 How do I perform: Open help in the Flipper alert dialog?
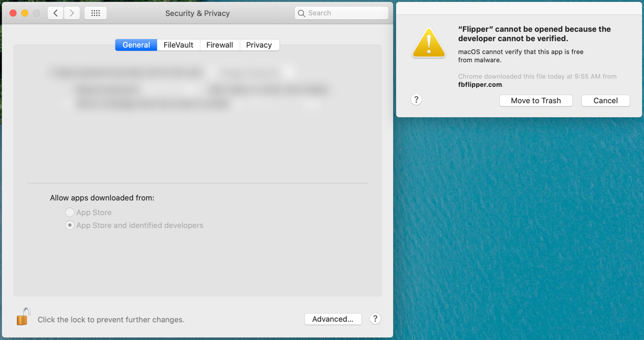[x=416, y=100]
